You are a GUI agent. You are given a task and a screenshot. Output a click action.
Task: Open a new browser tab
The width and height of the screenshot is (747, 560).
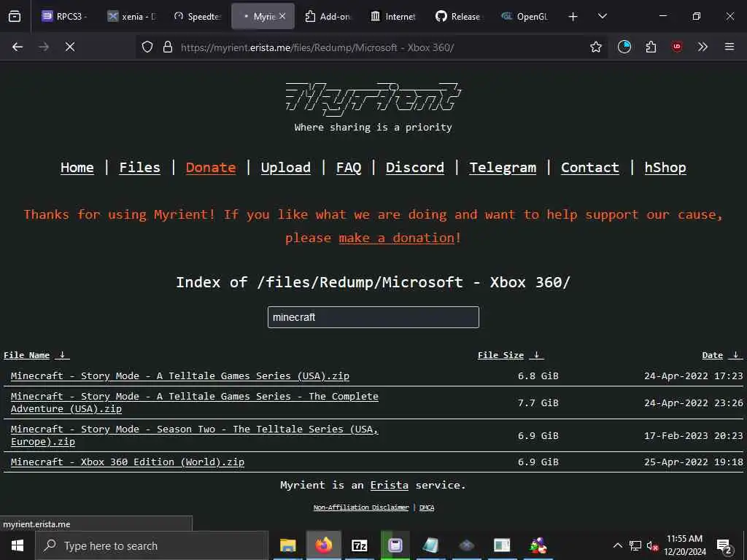pyautogui.click(x=573, y=17)
